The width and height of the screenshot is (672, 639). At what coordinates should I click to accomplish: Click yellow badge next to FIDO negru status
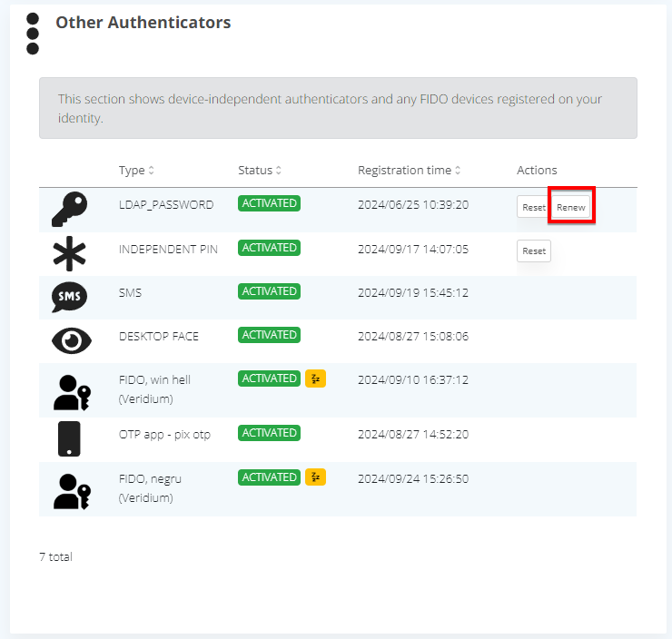[315, 477]
